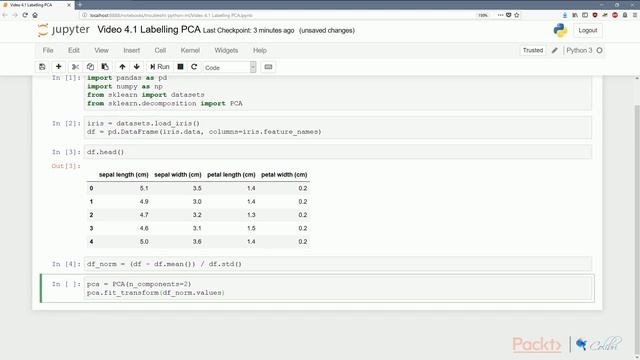Save and checkpoint the notebook
The width and height of the screenshot is (640, 360).
pos(42,67)
